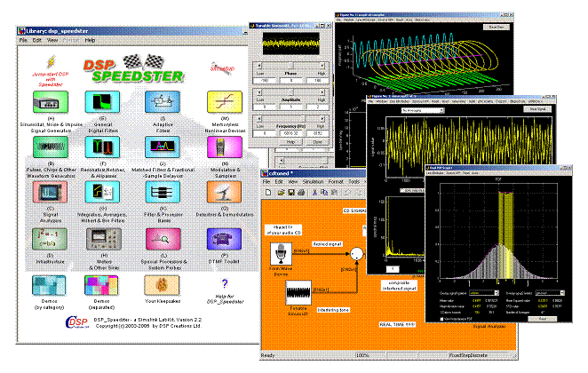The image size is (588, 373).
Task: Open Help for DSP_Speedster question mark
Action: 225,284
